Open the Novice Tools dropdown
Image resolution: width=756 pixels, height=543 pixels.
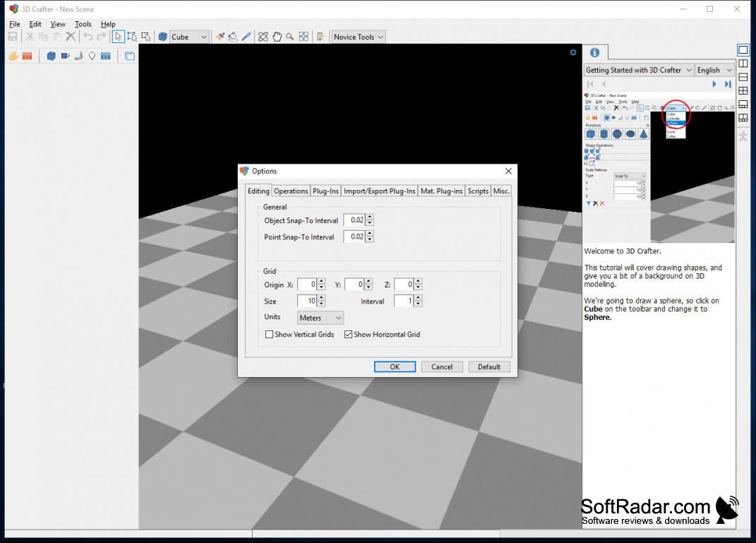tap(358, 37)
